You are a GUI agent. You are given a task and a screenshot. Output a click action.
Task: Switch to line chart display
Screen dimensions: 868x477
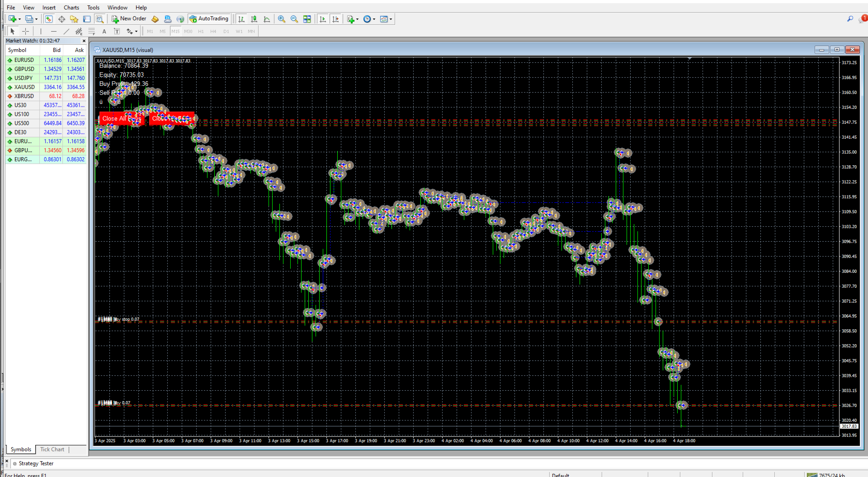(x=267, y=19)
